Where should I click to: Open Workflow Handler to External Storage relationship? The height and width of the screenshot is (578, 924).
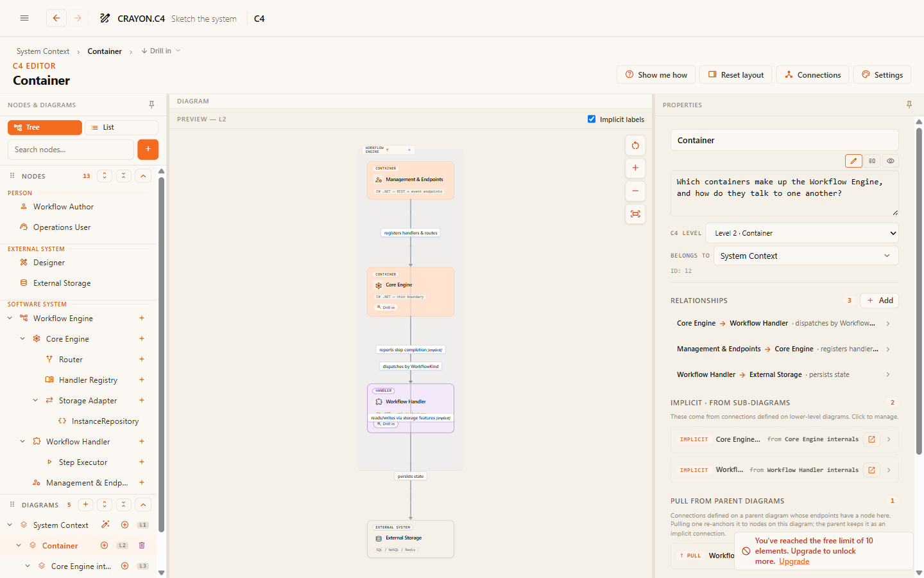(783, 374)
